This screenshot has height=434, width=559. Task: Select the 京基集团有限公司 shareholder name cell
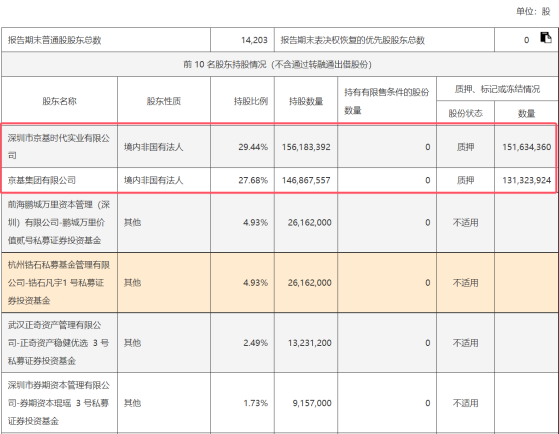60,180
